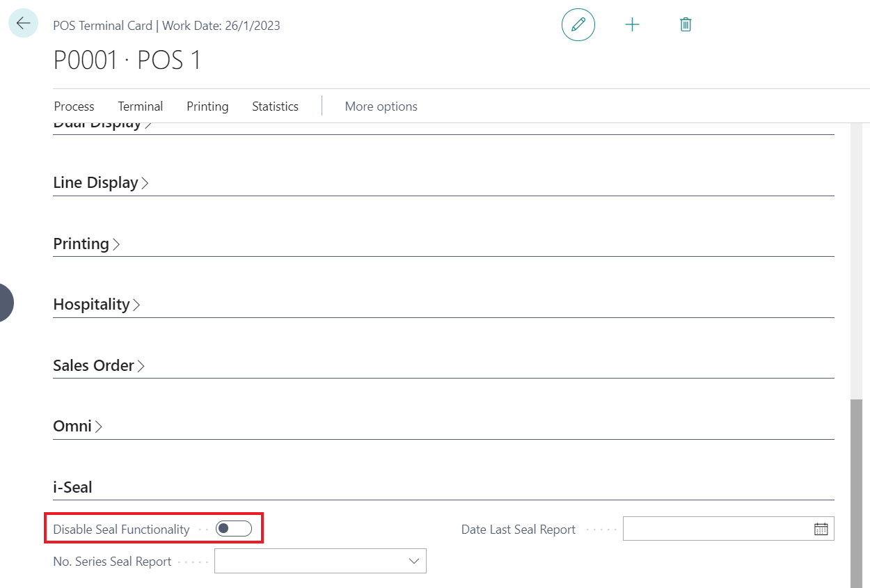The height and width of the screenshot is (588, 870).
Task: Click More options link
Action: (x=381, y=106)
